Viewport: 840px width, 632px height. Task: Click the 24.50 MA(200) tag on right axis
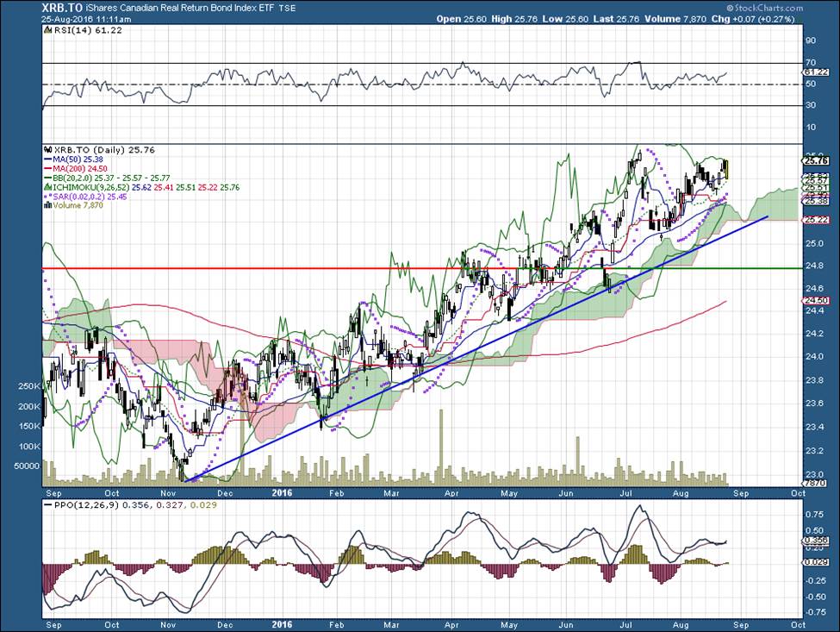click(816, 301)
